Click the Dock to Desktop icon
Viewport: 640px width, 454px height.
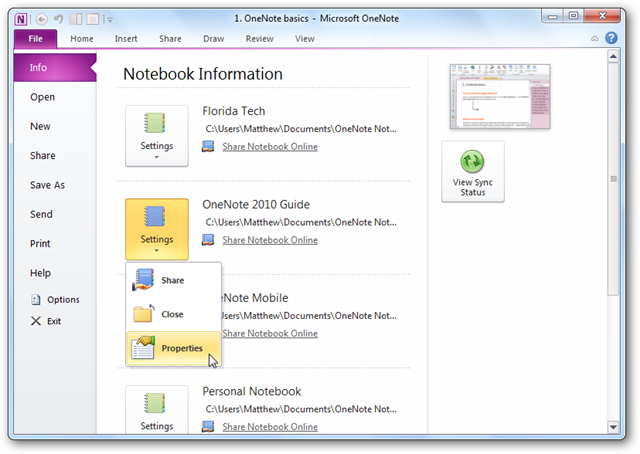pos(76,19)
